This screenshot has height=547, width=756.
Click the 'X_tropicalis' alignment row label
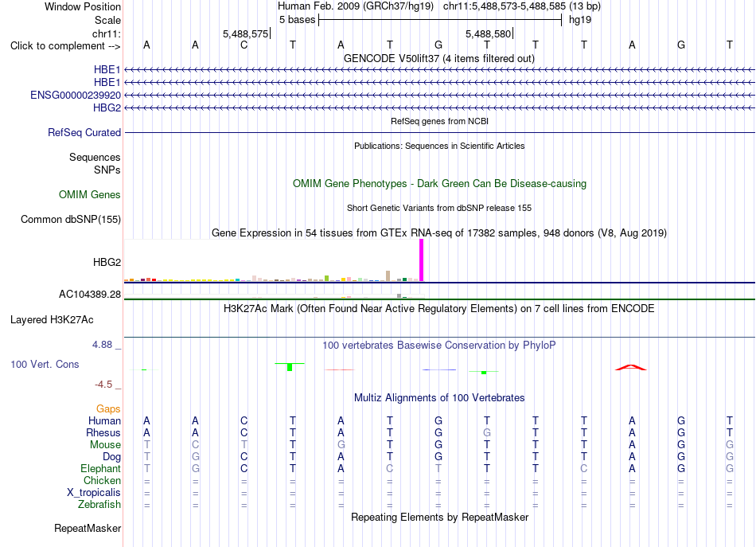94,493
